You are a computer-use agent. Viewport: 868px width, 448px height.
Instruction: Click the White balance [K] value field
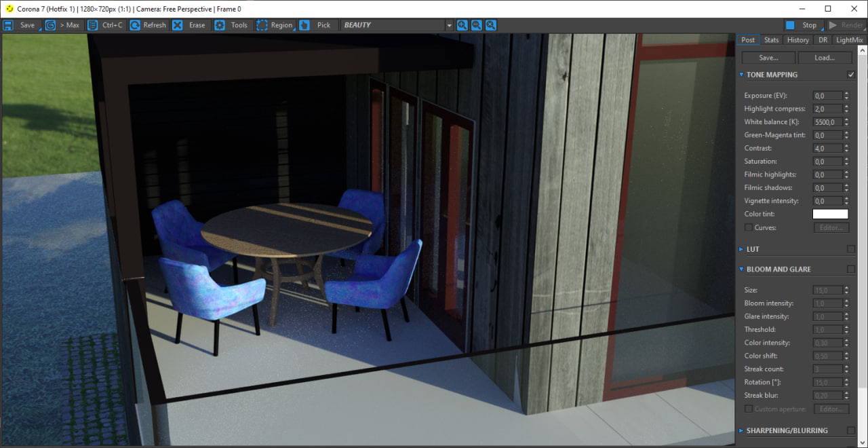pos(827,122)
